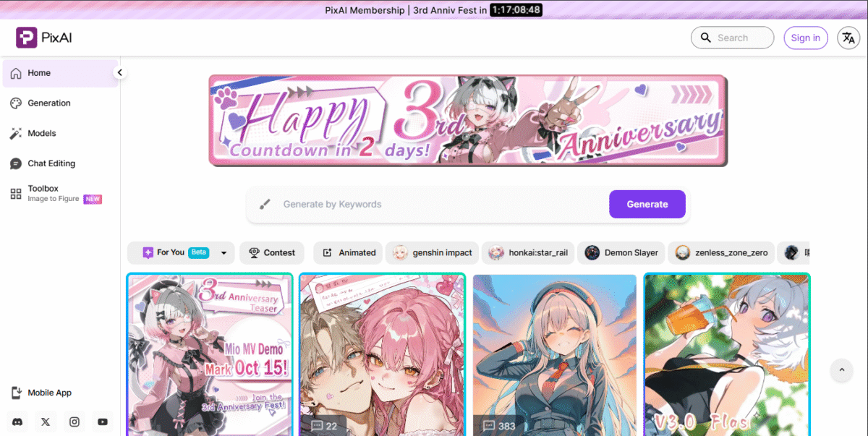The width and height of the screenshot is (868, 436).
Task: Open the 3rd Anniversary Teaser thumbnail
Action: tap(210, 354)
